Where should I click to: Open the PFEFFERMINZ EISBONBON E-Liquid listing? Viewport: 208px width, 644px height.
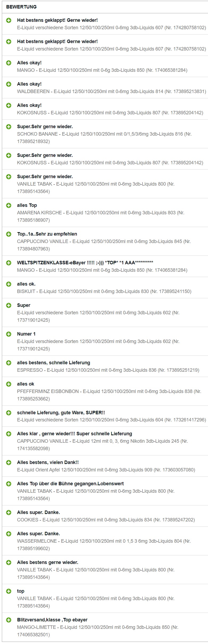[109, 395]
